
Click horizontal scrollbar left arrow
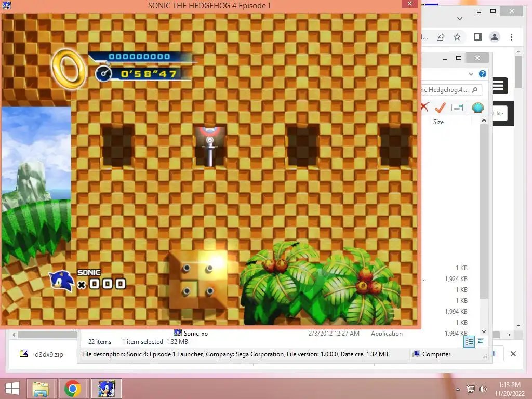coord(14,335)
